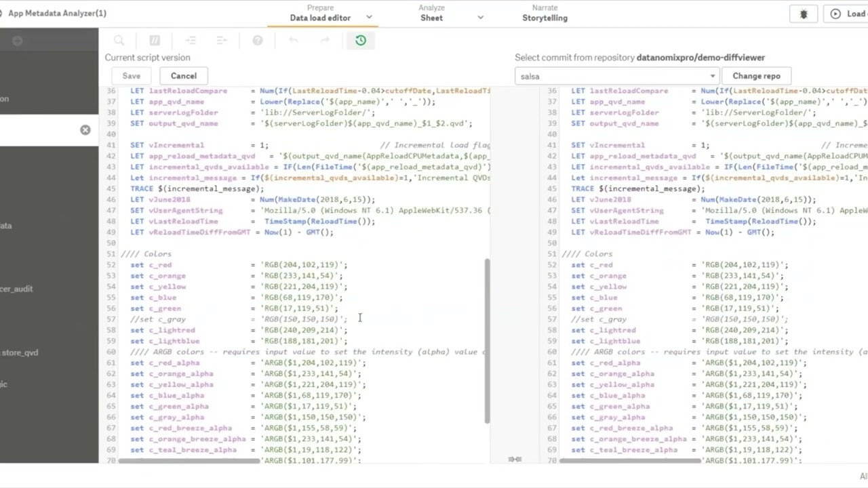The width and height of the screenshot is (868, 488).
Task: Click right pane 'SET output_qvd_name' on line 39
Action: (x=615, y=123)
